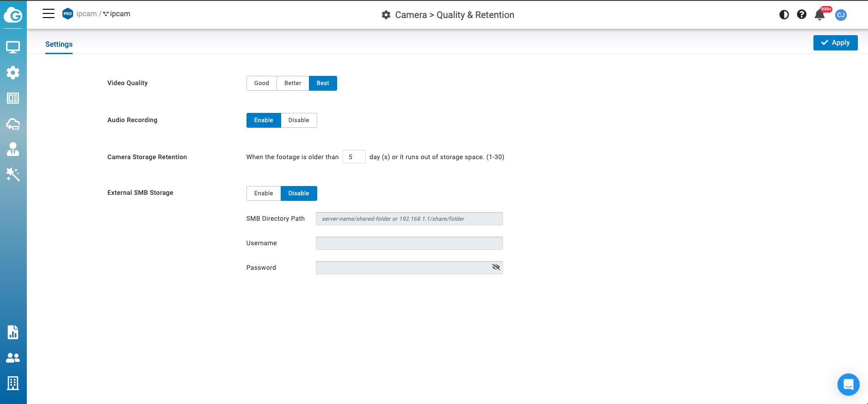Screen dimensions: 868x404
Task: Click the retention days input field
Action: (354, 157)
